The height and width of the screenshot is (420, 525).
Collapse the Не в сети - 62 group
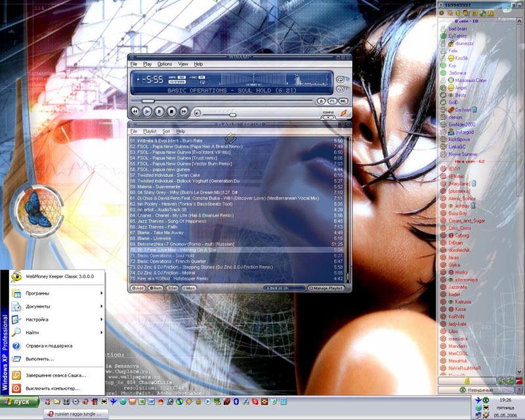(469, 161)
